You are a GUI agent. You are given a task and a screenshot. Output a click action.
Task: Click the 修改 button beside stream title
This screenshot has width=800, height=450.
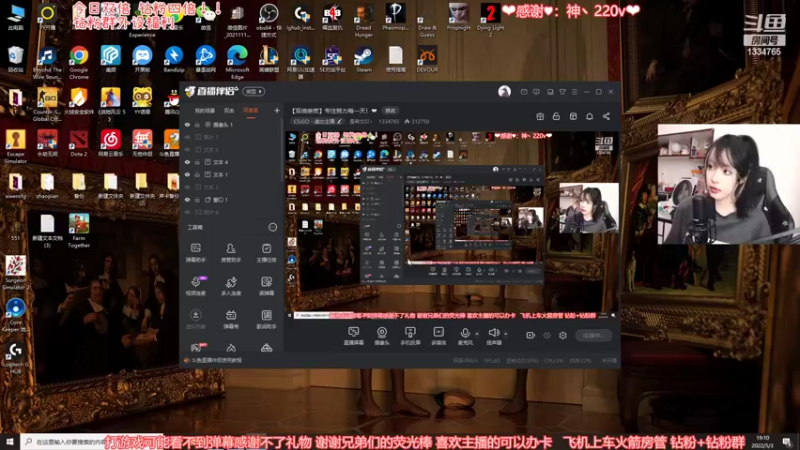(390, 110)
